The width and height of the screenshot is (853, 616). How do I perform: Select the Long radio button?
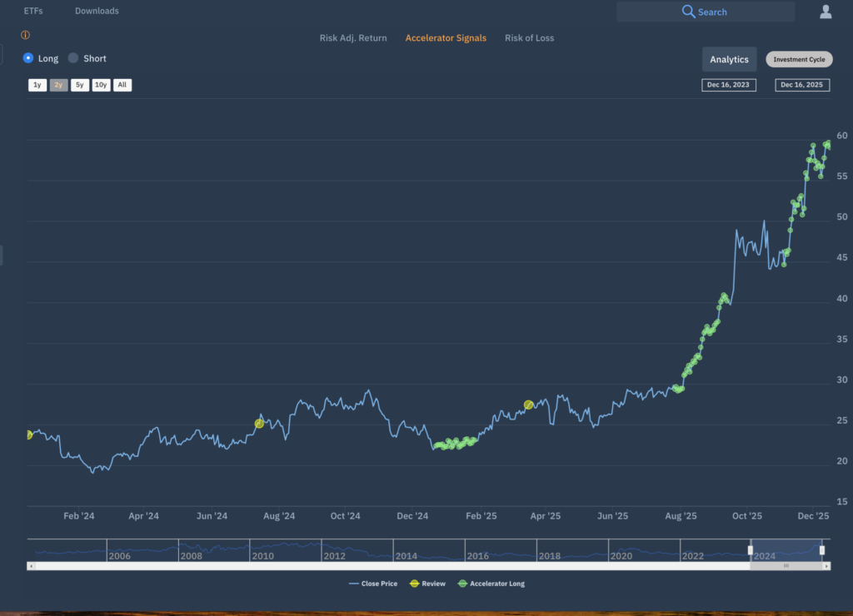28,58
